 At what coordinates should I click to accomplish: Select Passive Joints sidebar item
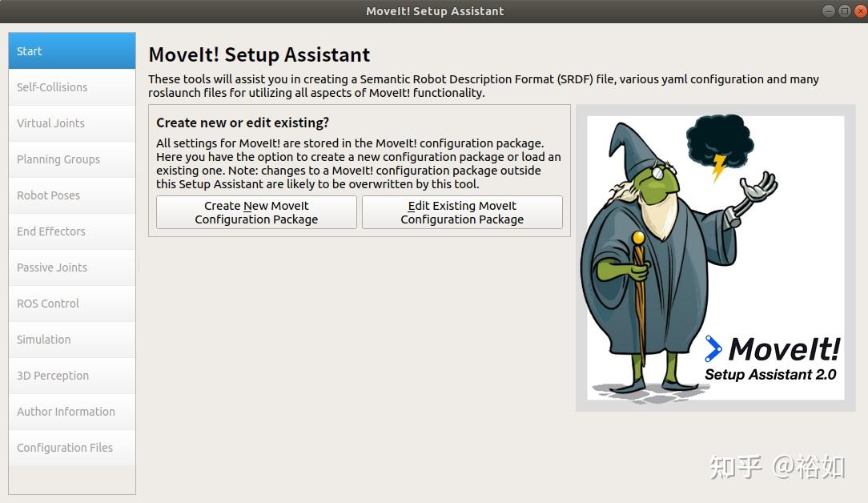pos(71,268)
